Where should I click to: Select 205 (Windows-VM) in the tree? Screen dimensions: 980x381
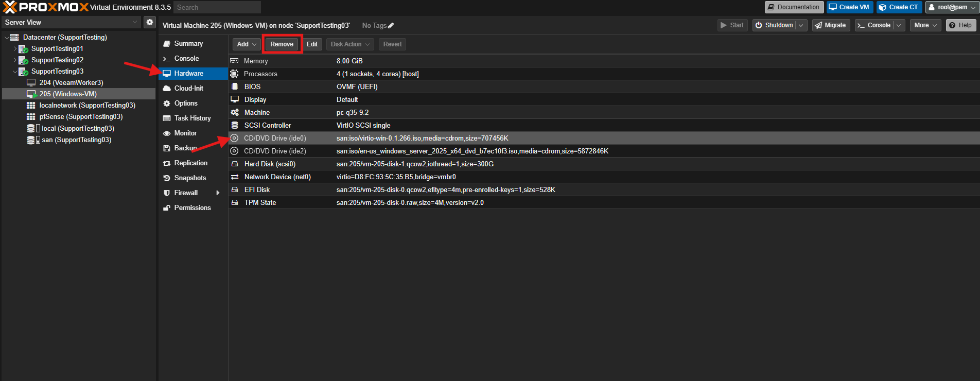(x=79, y=94)
